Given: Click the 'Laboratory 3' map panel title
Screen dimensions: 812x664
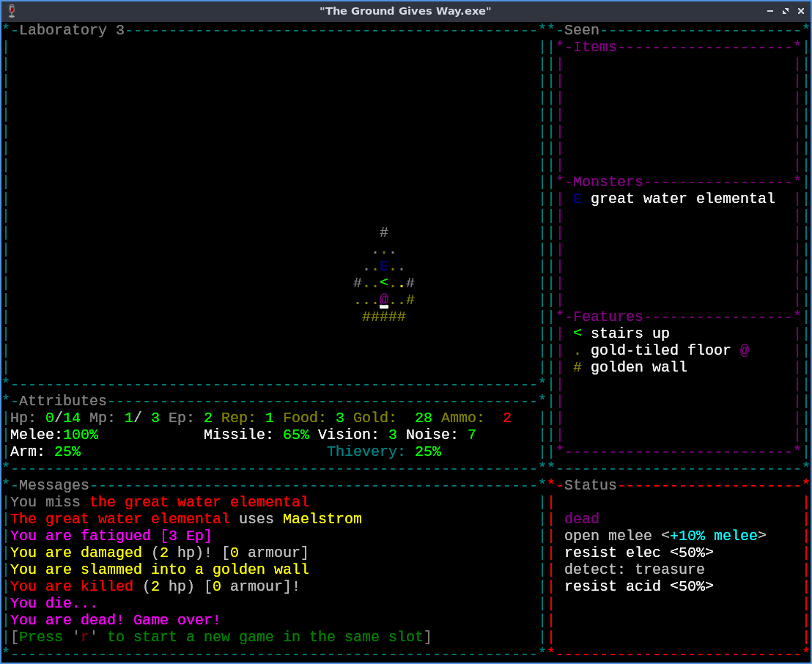Looking at the screenshot, I should 72,30.
